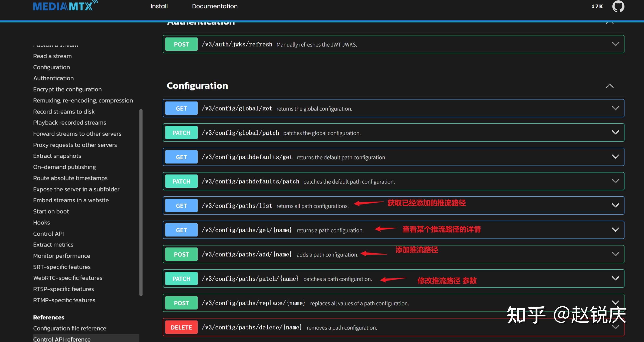The height and width of the screenshot is (342, 644).
Task: Open the Documentation menu item
Action: (215, 6)
